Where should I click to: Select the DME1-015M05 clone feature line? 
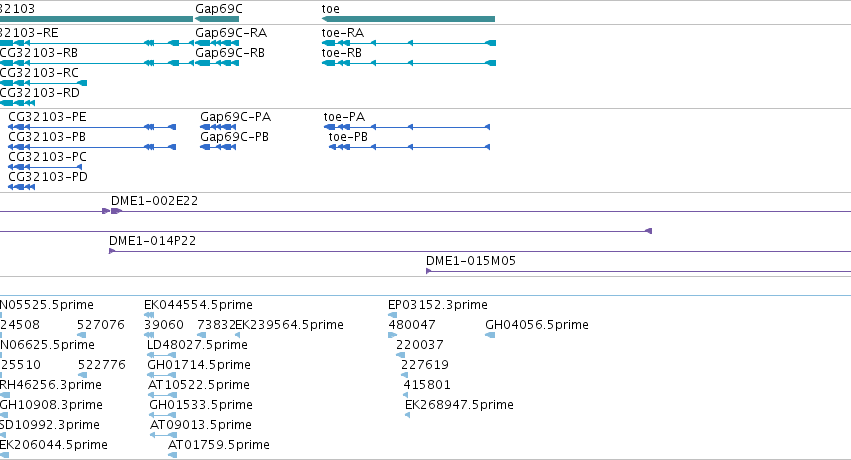tap(638, 271)
